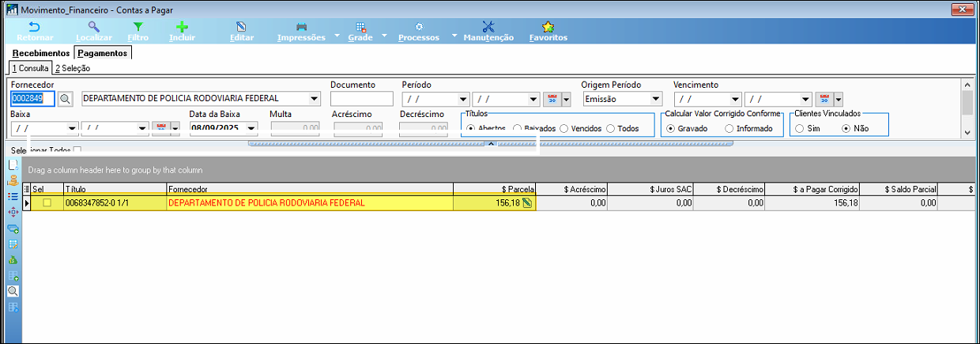980x344 pixels.
Task: Open the second Vencimento date dropdown
Action: 805,99
